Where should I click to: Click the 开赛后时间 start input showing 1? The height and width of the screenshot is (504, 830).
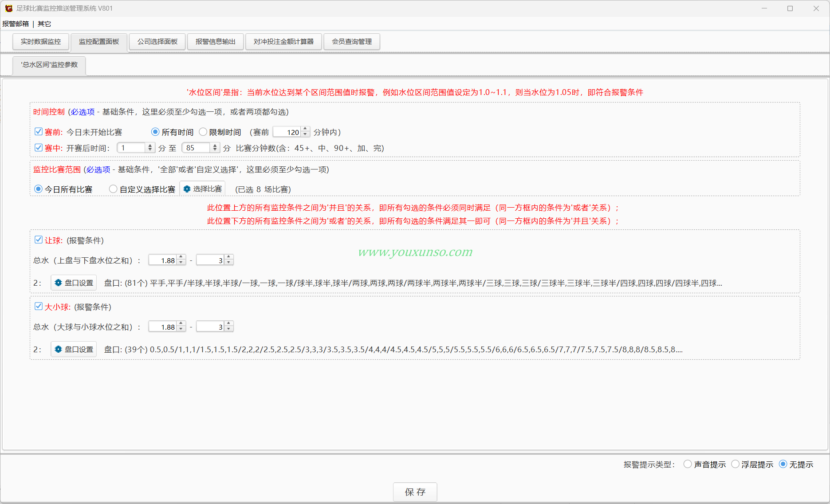tap(131, 148)
